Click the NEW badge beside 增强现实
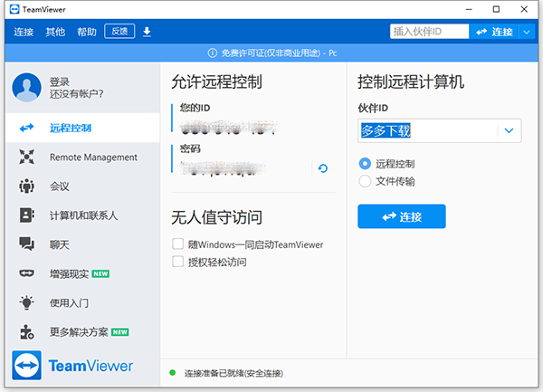This screenshot has height=392, width=543. click(100, 274)
